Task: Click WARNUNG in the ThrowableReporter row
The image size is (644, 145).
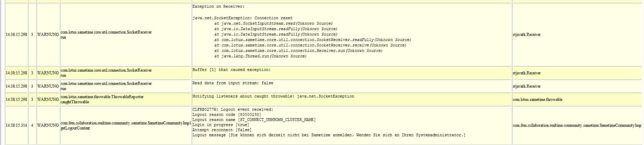Action: coord(48,99)
